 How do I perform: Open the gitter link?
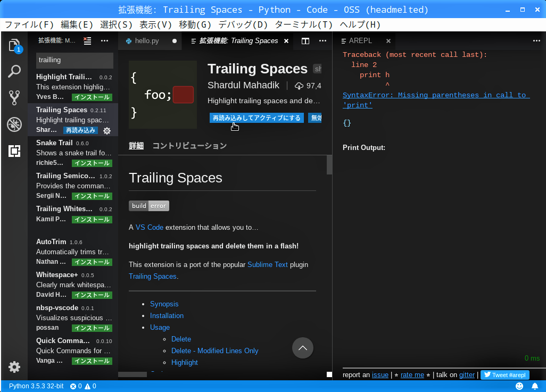coord(467,375)
